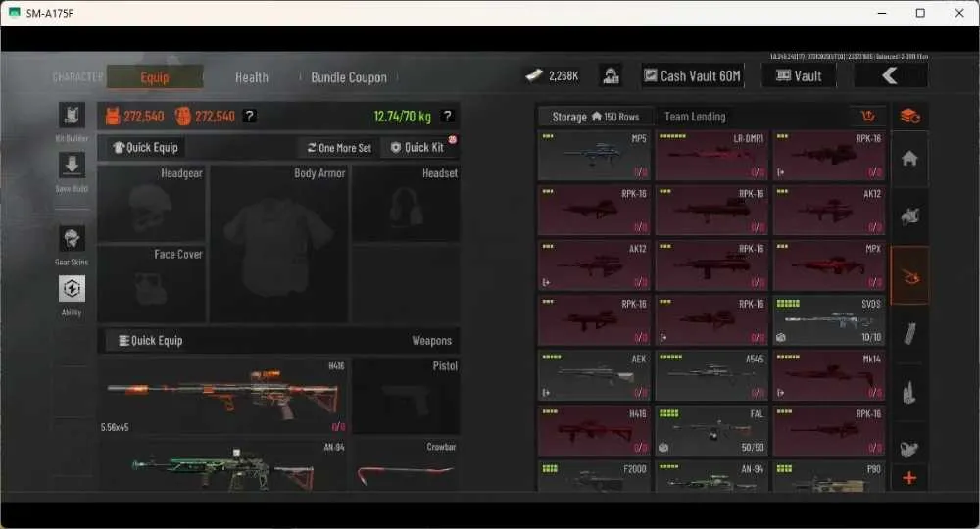This screenshot has width=980, height=529.
Task: Select the red H416 in storage grid
Action: coord(594,430)
